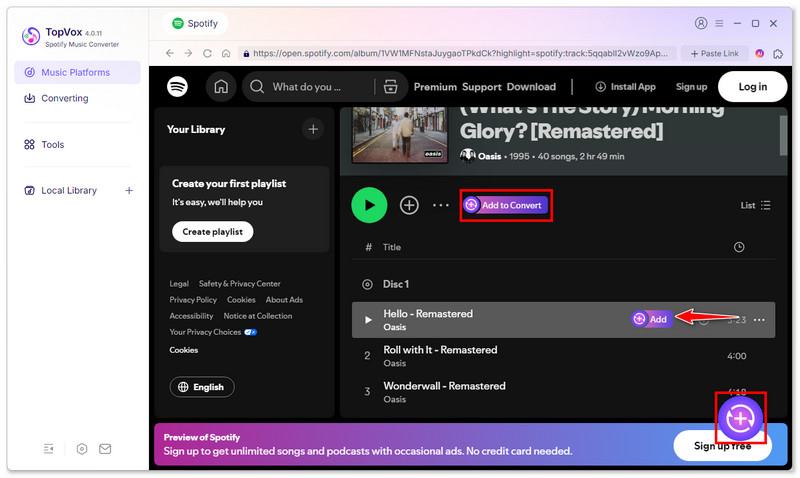Open the Privacy Policy link
Screen dimensions: 800x478
tap(193, 300)
